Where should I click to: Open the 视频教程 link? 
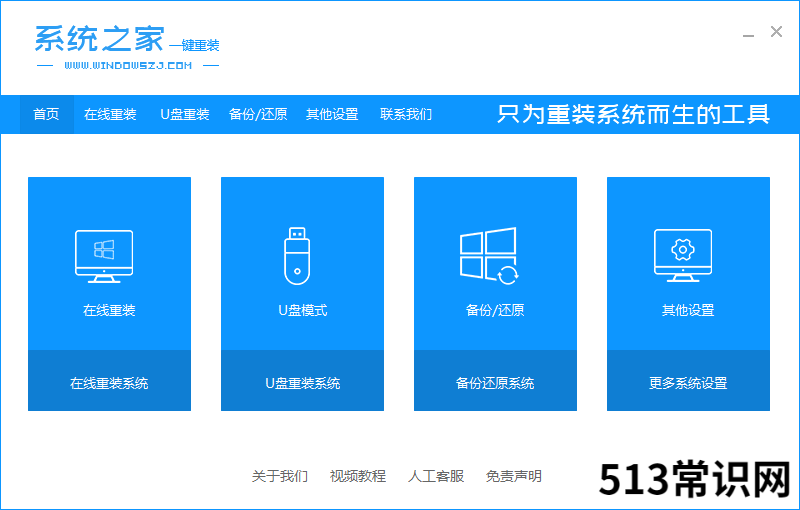358,476
